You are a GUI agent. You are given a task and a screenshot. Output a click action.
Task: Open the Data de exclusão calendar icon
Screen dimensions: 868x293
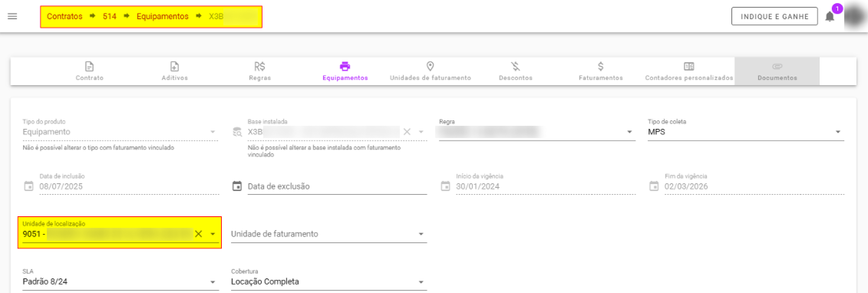click(237, 186)
